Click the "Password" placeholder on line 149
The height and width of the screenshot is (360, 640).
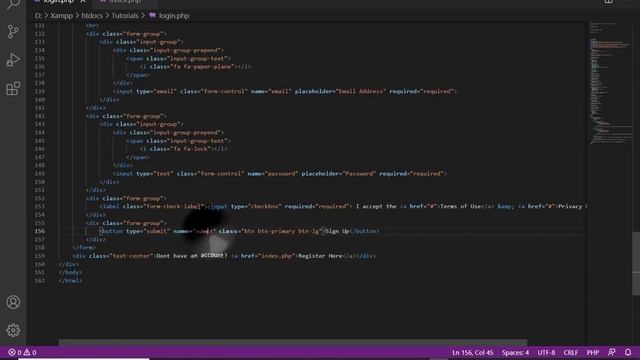tap(359, 173)
